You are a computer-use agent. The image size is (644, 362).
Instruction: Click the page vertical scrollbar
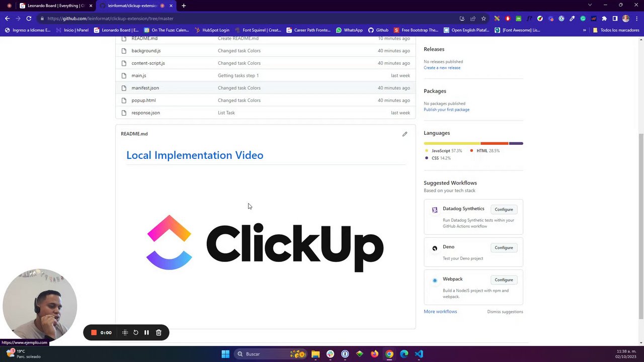click(641, 226)
